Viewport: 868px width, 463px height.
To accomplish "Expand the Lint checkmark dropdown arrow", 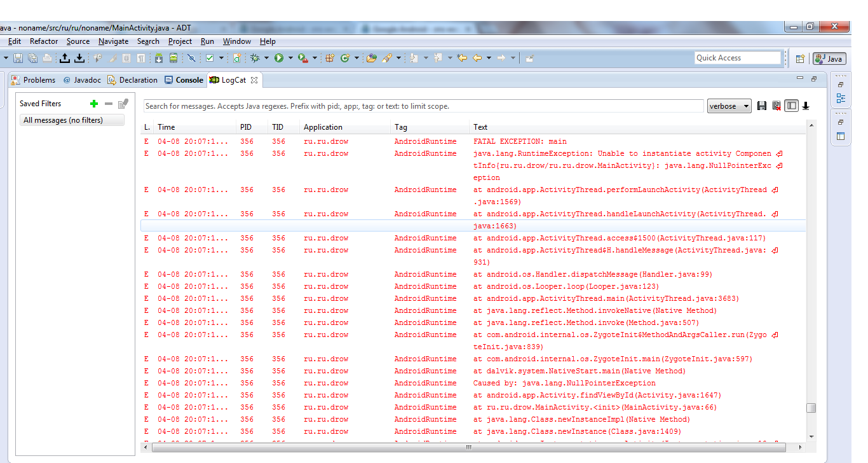I will coord(221,58).
